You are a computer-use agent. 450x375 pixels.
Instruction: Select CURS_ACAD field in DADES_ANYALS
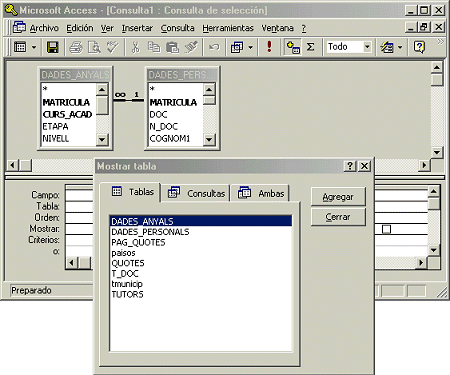(x=68, y=114)
